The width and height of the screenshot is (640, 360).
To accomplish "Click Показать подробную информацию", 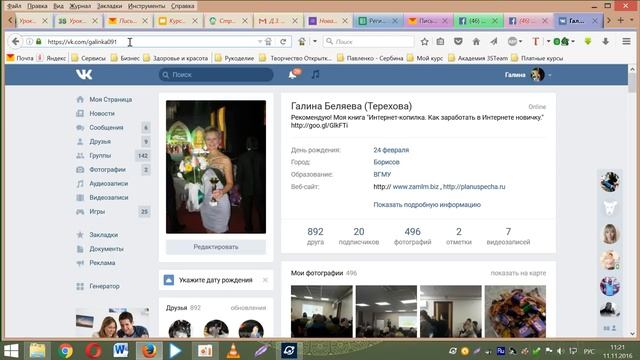I will 427,204.
